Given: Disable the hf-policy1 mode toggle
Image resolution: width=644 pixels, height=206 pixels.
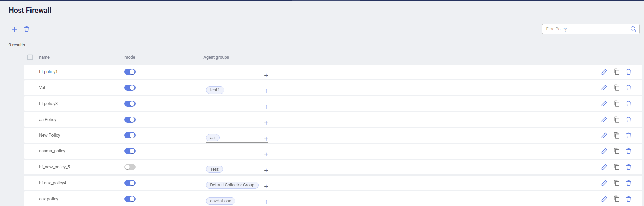Looking at the screenshot, I should (130, 72).
